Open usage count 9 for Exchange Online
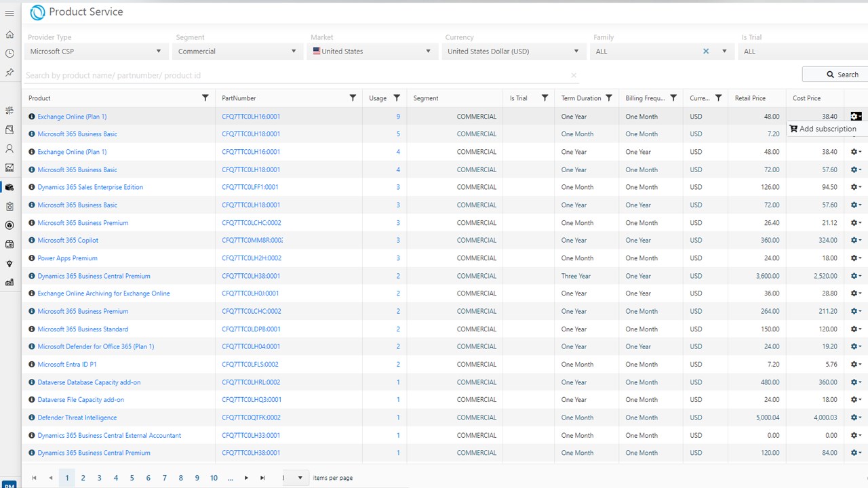 point(398,117)
